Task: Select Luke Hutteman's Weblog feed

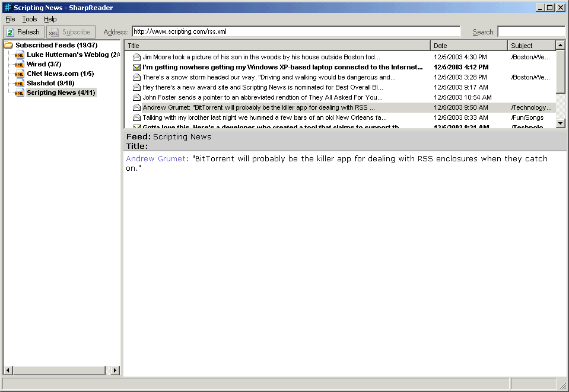Action: pyautogui.click(x=73, y=55)
